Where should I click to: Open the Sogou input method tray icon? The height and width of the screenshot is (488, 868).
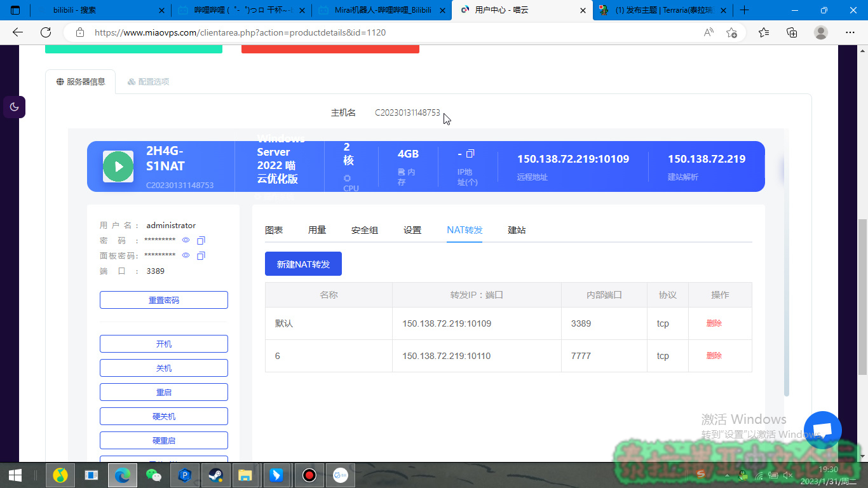(x=702, y=474)
